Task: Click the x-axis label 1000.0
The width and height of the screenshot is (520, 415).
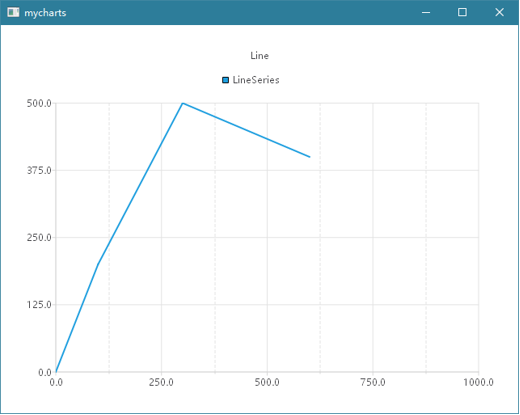Action: pyautogui.click(x=478, y=382)
